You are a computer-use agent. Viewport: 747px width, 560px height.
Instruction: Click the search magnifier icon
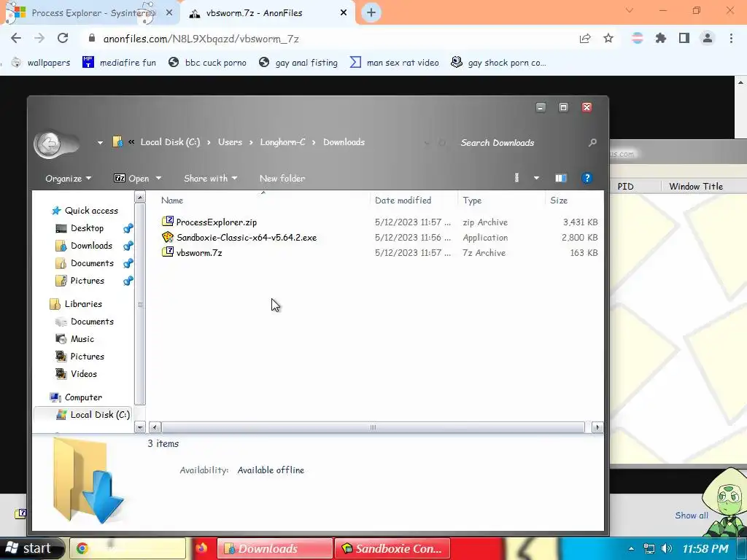592,142
